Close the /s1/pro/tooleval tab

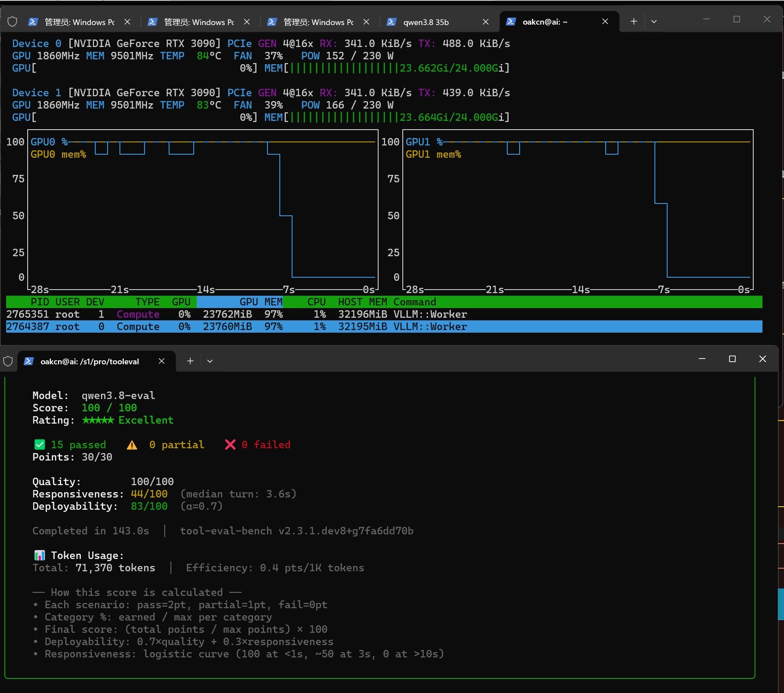point(161,361)
